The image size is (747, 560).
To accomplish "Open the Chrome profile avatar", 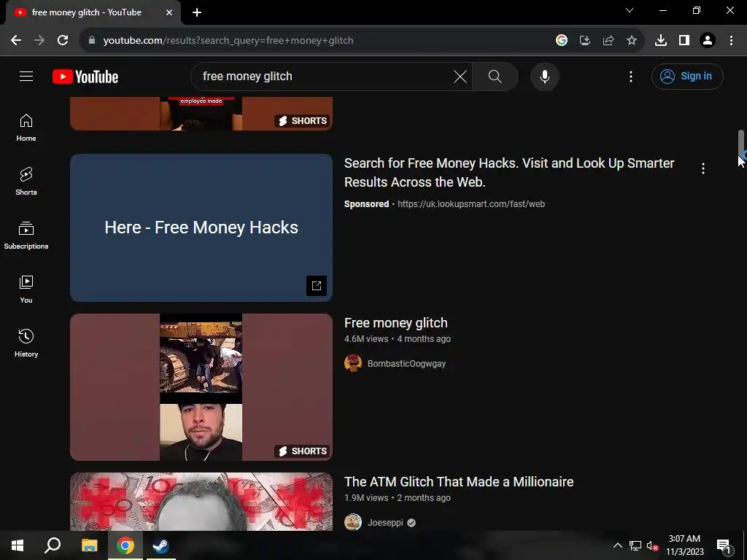I will 708,40.
